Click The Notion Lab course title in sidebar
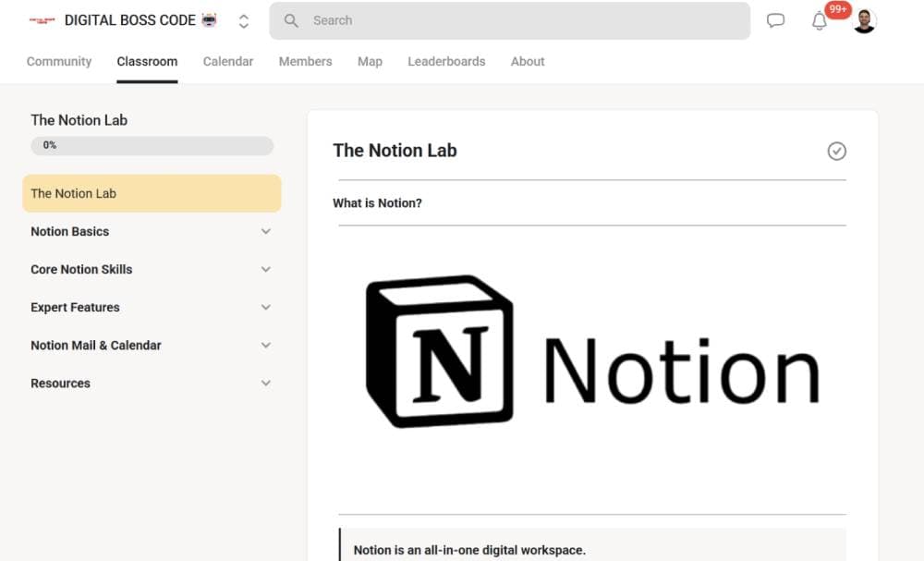The height and width of the screenshot is (561, 924). click(x=79, y=120)
